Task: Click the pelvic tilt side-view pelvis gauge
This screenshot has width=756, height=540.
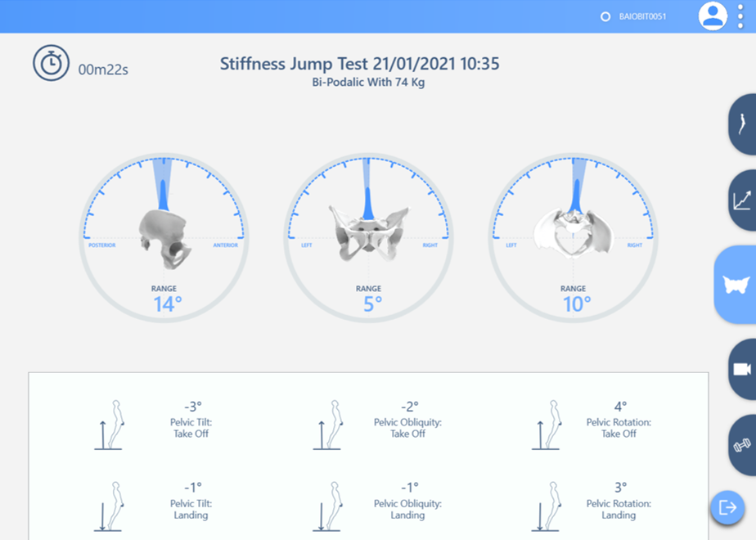Action: [x=164, y=238]
